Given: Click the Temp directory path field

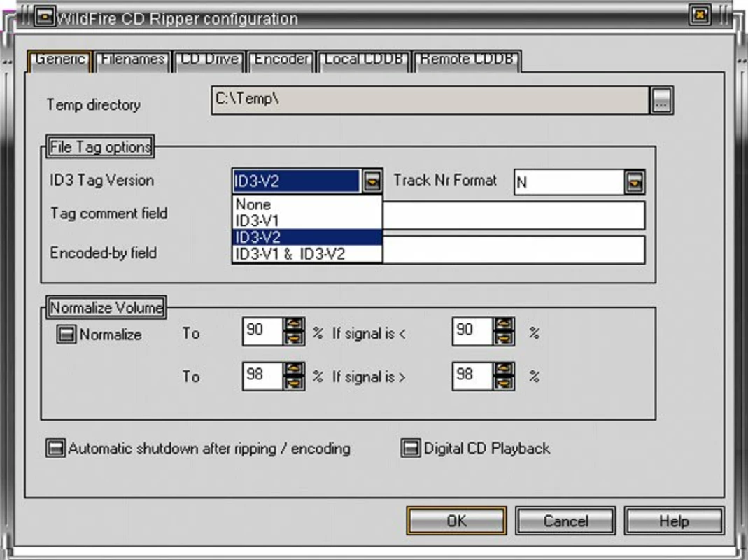Looking at the screenshot, I should (430, 100).
